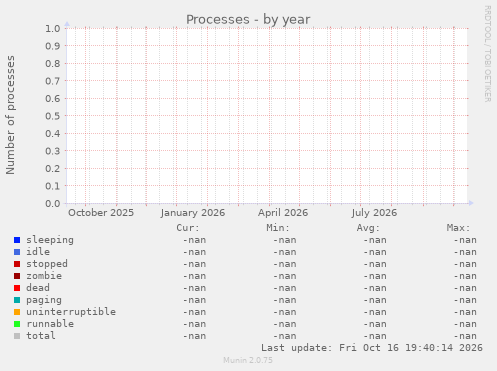The width and height of the screenshot is (497, 371).
Task: Click the 'April 2026' x-axis label
Action: 283,213
